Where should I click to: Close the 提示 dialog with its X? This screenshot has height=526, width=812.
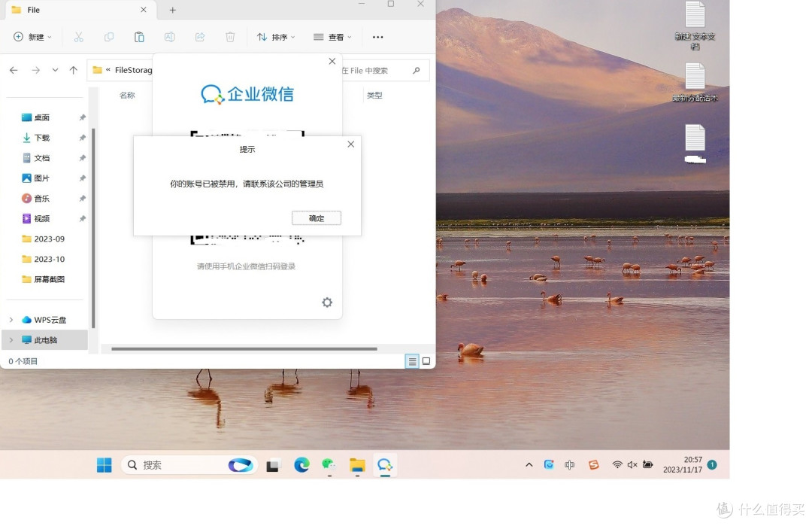coord(351,144)
